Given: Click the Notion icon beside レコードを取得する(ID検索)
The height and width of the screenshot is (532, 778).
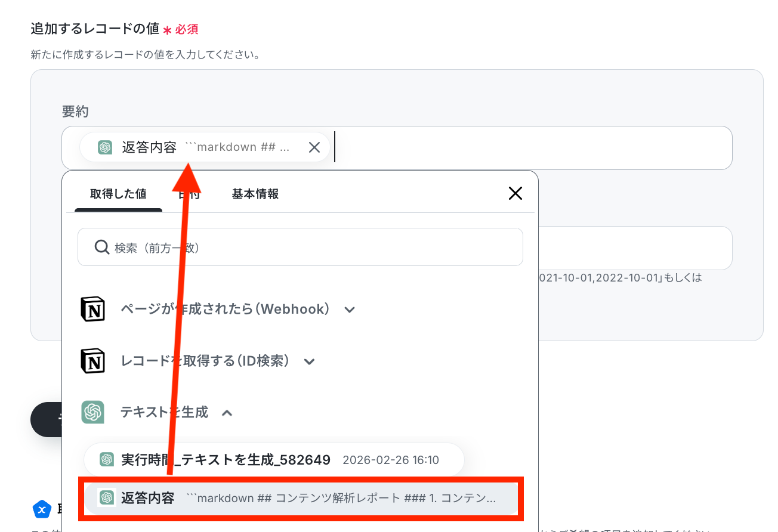Looking at the screenshot, I should click(x=92, y=361).
